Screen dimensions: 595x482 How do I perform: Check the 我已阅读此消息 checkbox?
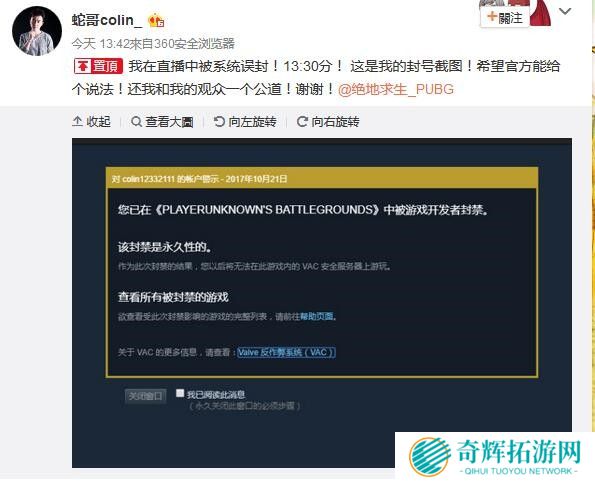[x=180, y=393]
